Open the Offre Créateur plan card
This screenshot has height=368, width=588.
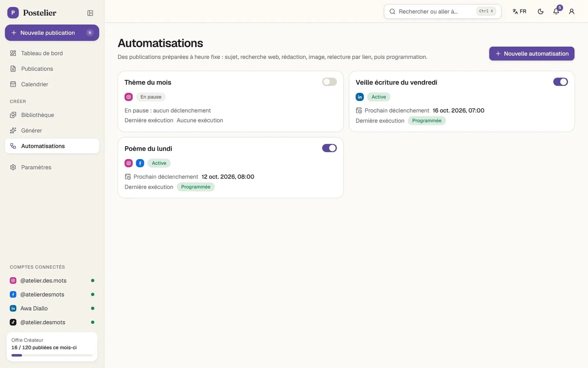52,347
